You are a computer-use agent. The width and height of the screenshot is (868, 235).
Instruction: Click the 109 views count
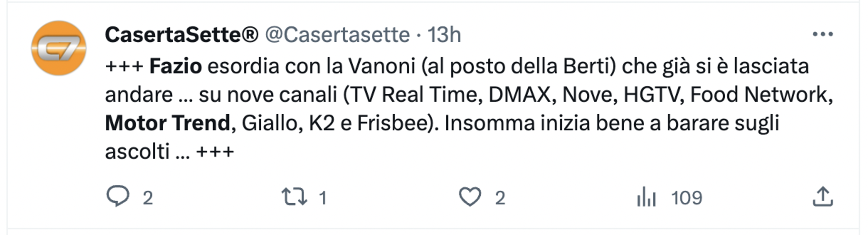(687, 198)
